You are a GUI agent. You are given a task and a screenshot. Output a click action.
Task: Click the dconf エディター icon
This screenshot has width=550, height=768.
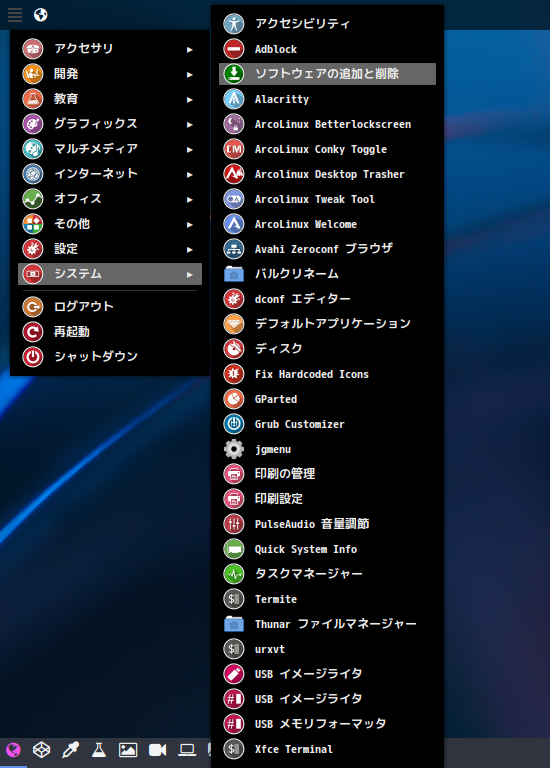click(x=234, y=299)
